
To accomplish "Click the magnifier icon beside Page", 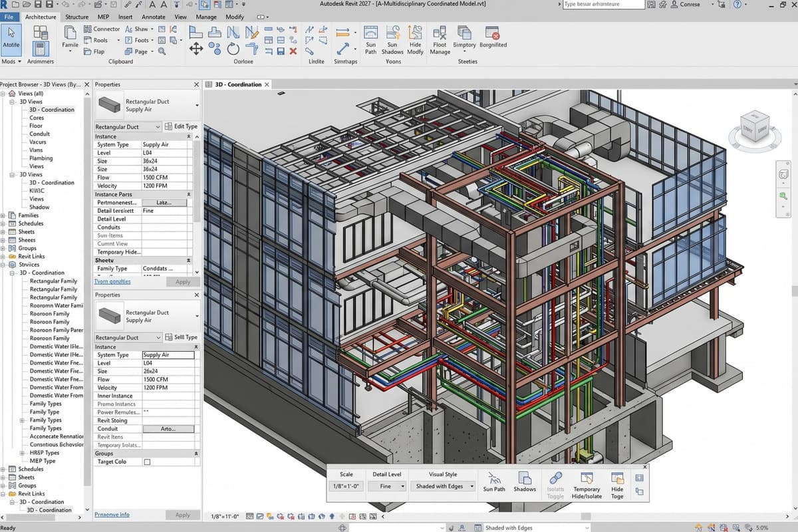I will [x=162, y=51].
